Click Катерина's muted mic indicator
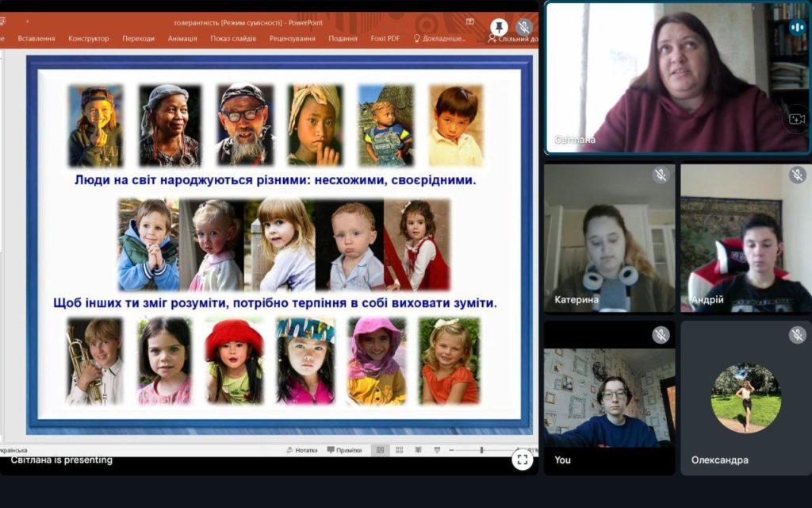Screen dimensions: 812x508 pyautogui.click(x=661, y=175)
